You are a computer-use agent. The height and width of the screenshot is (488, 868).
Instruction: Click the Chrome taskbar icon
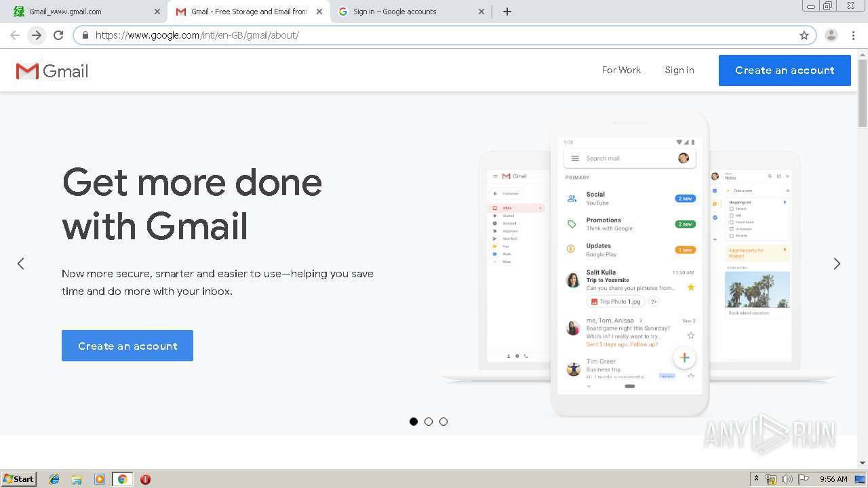(123, 479)
